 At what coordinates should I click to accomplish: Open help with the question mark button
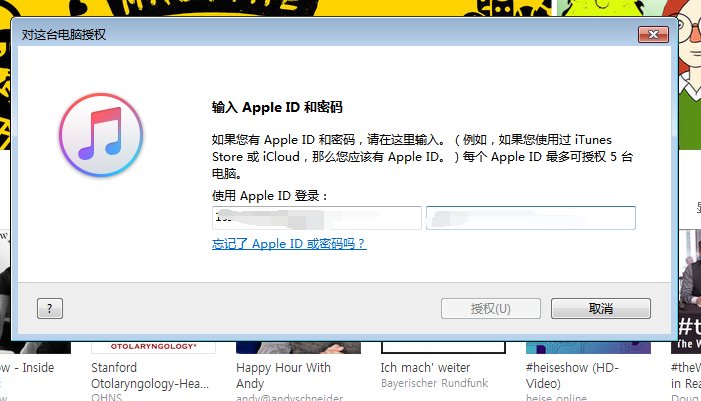click(x=50, y=308)
